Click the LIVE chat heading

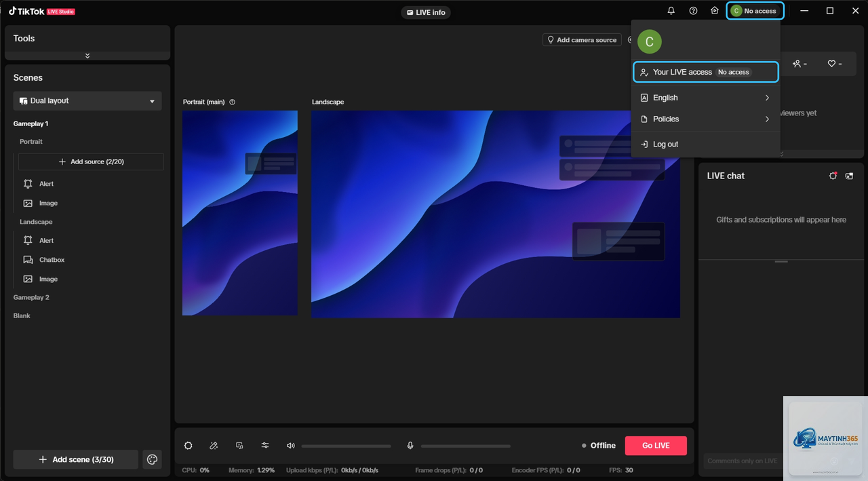tap(726, 176)
